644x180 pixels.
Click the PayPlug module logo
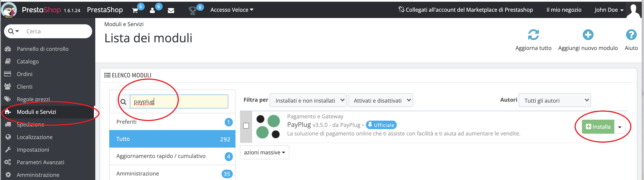click(268, 126)
